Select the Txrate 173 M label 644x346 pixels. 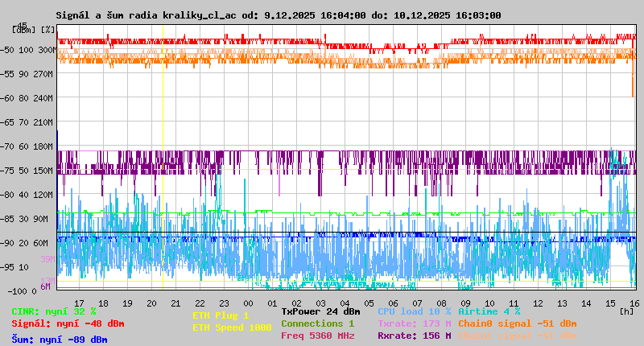(x=414, y=323)
